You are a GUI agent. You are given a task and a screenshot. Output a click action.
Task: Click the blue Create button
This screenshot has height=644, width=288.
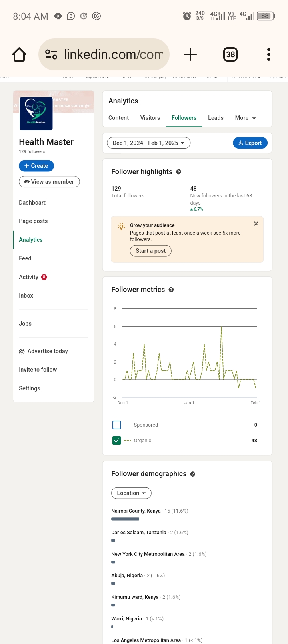tap(36, 166)
